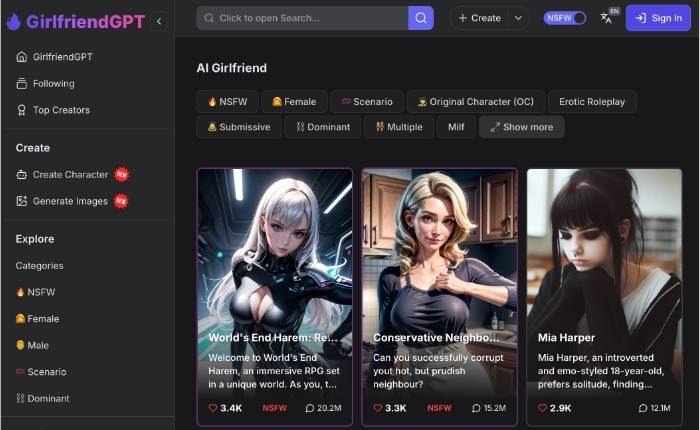
Task: Click the Generate Images picture icon
Action: point(21,201)
